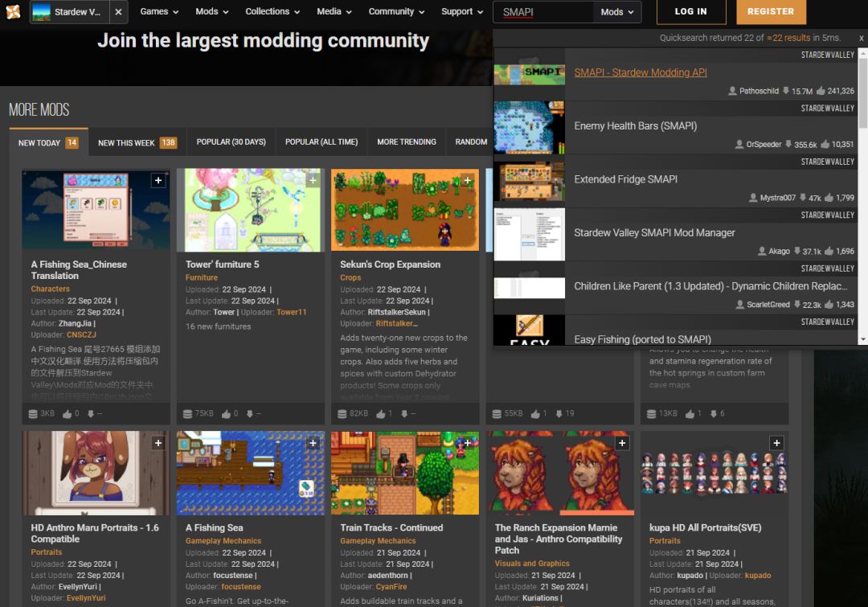Click plus icon on Train Tracks - Continued
Image resolution: width=868 pixels, height=607 pixels.
(x=468, y=443)
